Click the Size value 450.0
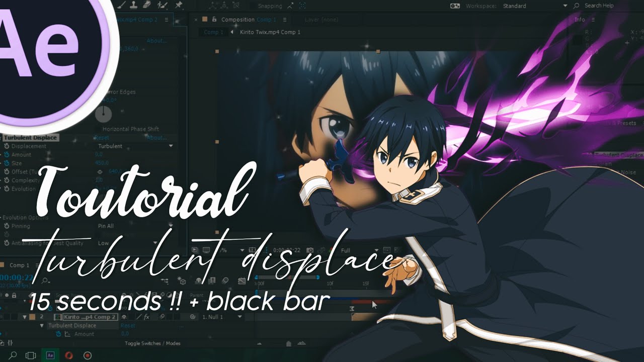 [102, 163]
